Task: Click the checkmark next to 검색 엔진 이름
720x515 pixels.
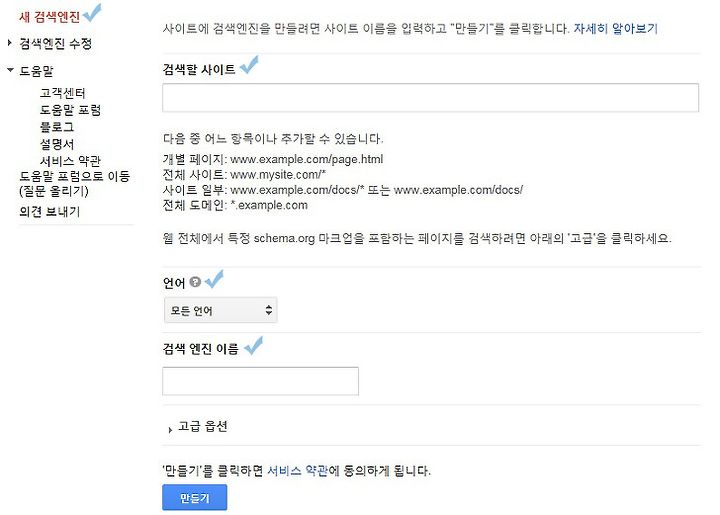Action: [x=253, y=346]
